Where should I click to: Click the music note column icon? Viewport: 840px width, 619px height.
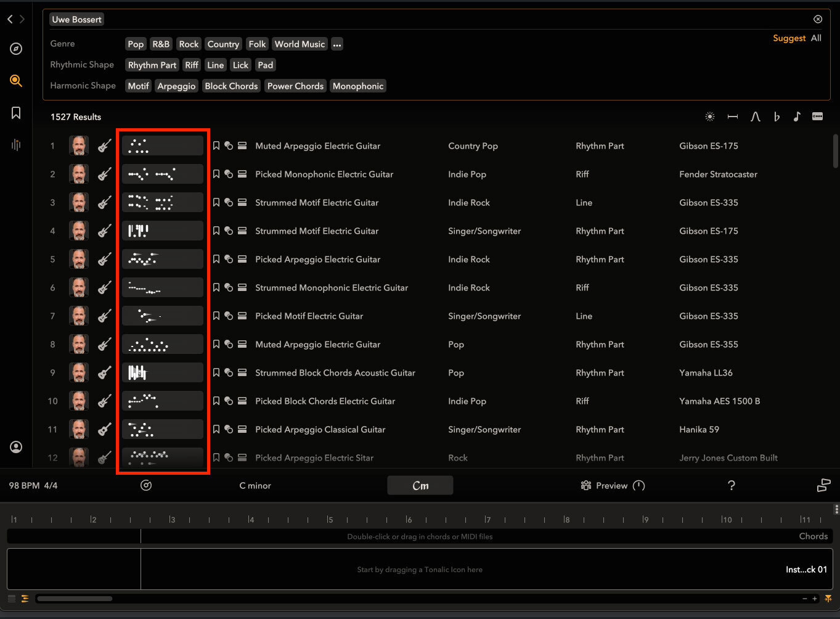[797, 117]
